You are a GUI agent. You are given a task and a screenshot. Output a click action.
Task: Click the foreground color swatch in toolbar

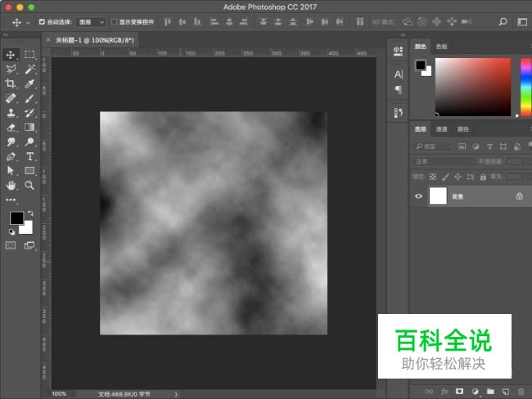(16, 217)
